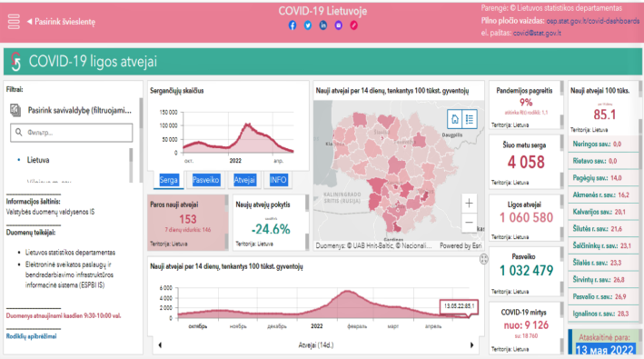Open the INFO tab

278,180
